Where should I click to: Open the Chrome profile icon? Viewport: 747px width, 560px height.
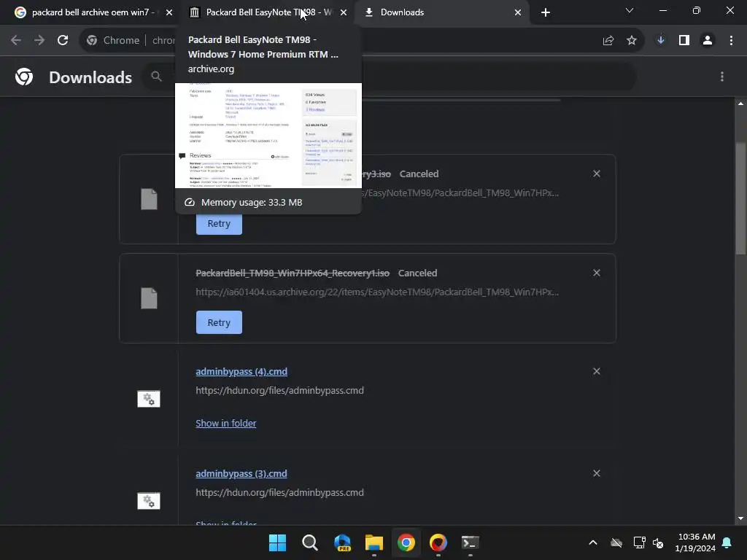pyautogui.click(x=708, y=41)
